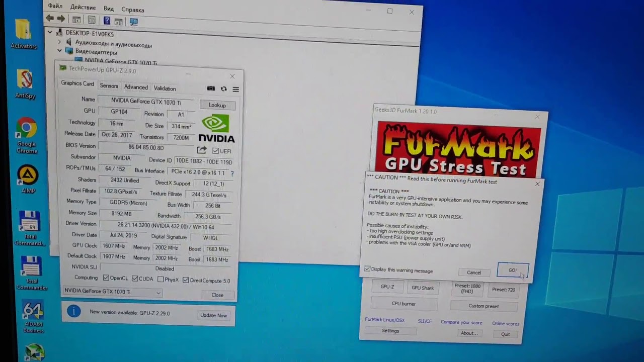Image resolution: width=644 pixels, height=362 pixels.
Task: Open the AntiSpy desktop icon
Action: click(25, 84)
